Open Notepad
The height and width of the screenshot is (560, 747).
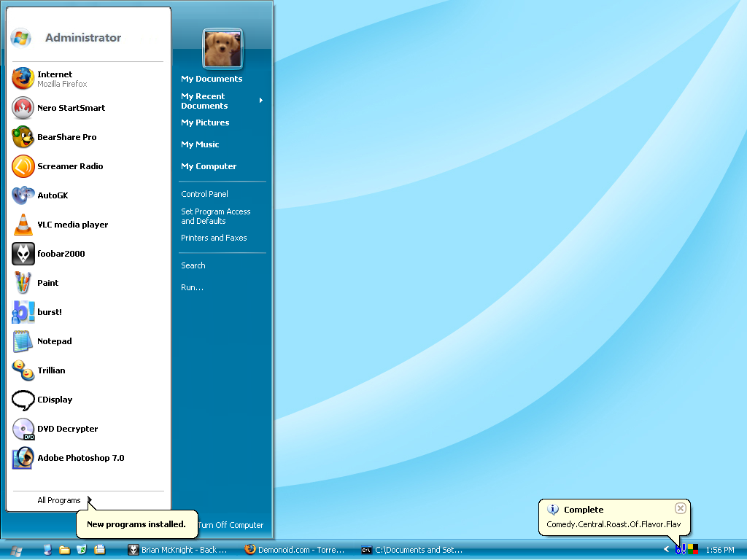click(88, 341)
